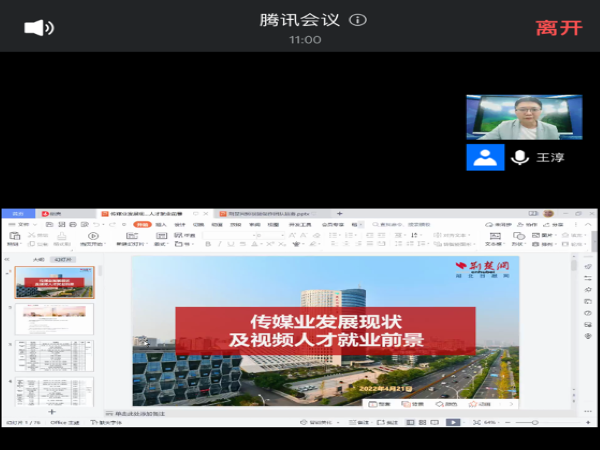Add a new tab with the plus button

[x=339, y=214]
